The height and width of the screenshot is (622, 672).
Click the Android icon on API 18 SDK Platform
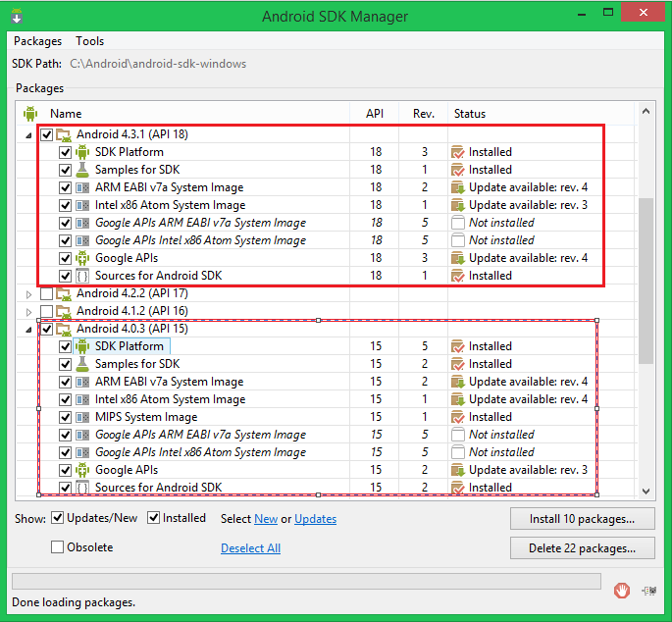tap(82, 152)
